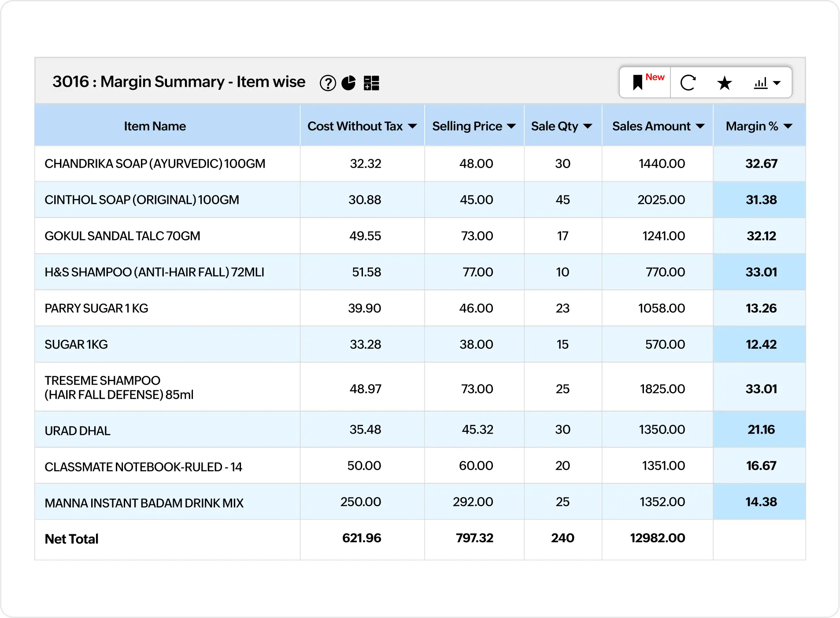Refresh the report data

pyautogui.click(x=688, y=82)
